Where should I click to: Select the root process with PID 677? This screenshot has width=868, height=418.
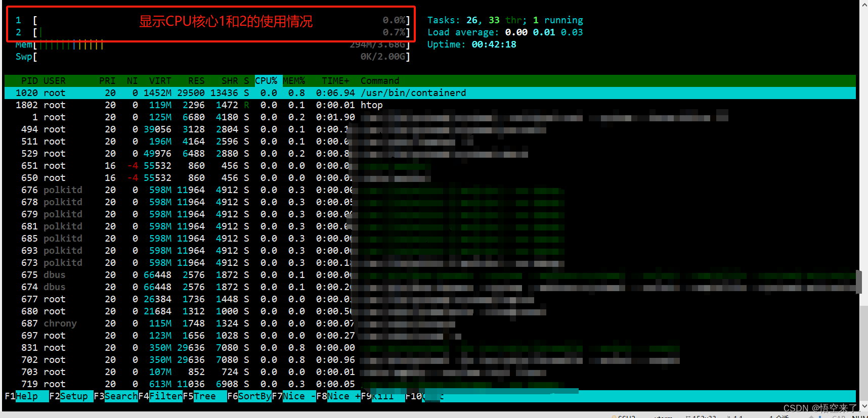(x=430, y=299)
